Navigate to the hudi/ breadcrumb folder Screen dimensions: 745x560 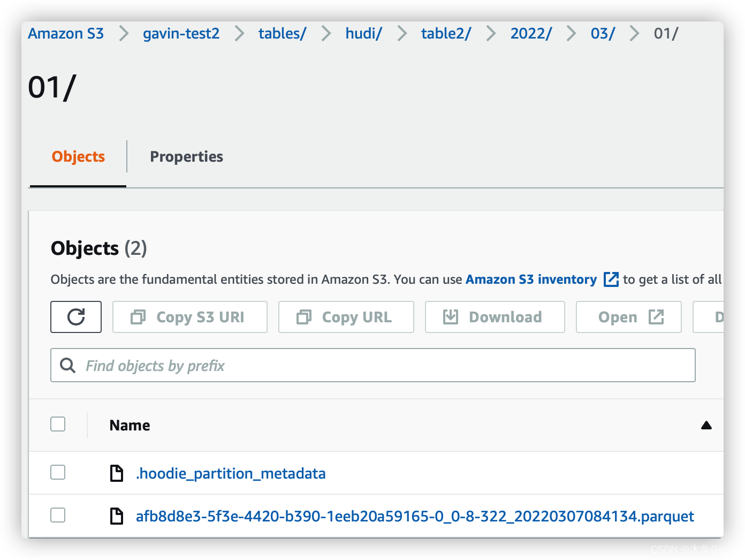click(363, 33)
